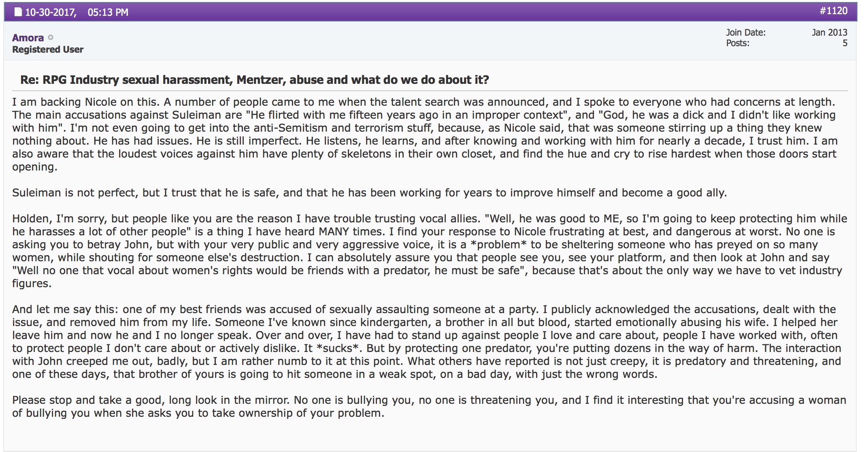
Task: Click the divider line under the post title
Action: coord(430,90)
